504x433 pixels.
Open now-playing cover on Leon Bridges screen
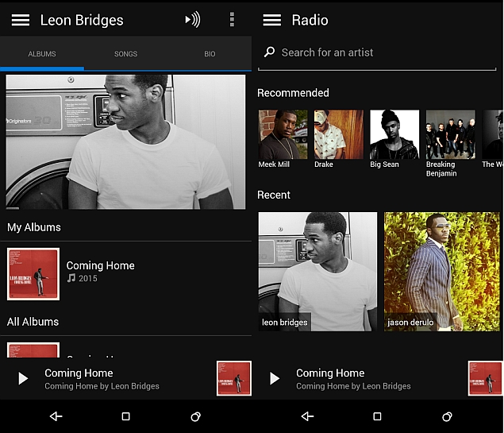234,378
